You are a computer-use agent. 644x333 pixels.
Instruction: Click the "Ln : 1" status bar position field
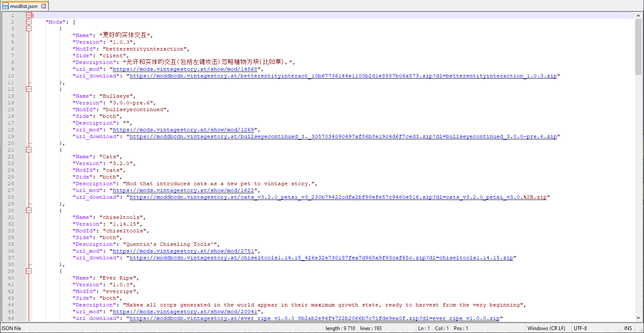424,328
